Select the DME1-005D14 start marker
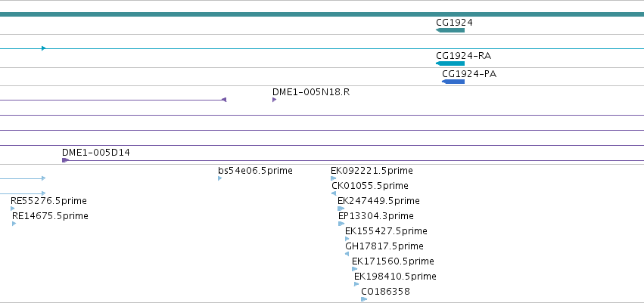The image size is (644, 303). [x=65, y=160]
